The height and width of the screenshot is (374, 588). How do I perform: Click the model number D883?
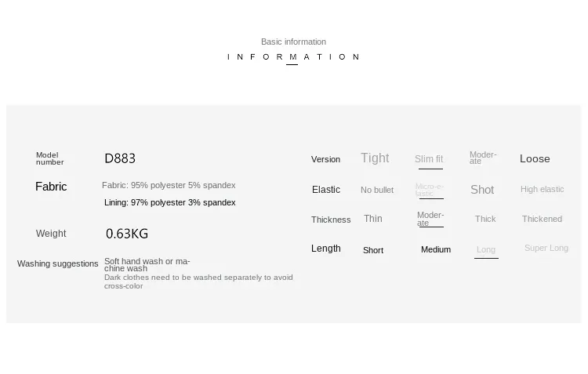click(x=120, y=158)
